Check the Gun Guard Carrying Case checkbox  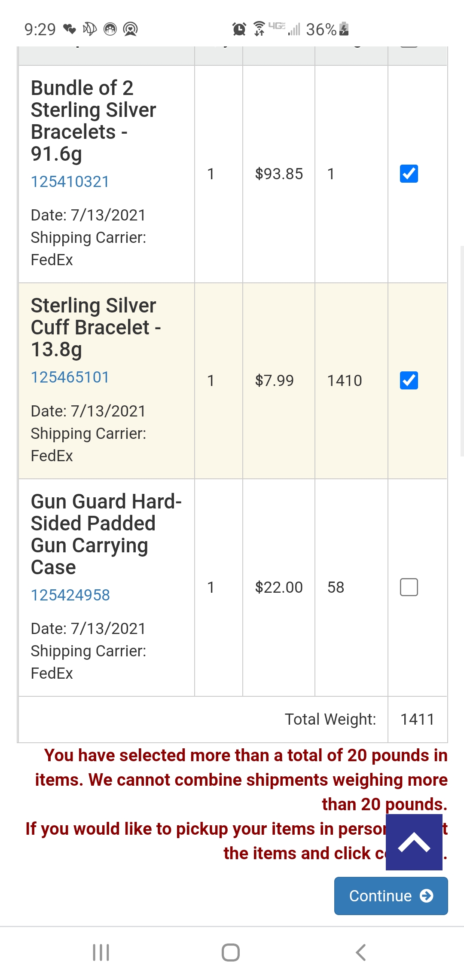point(409,587)
